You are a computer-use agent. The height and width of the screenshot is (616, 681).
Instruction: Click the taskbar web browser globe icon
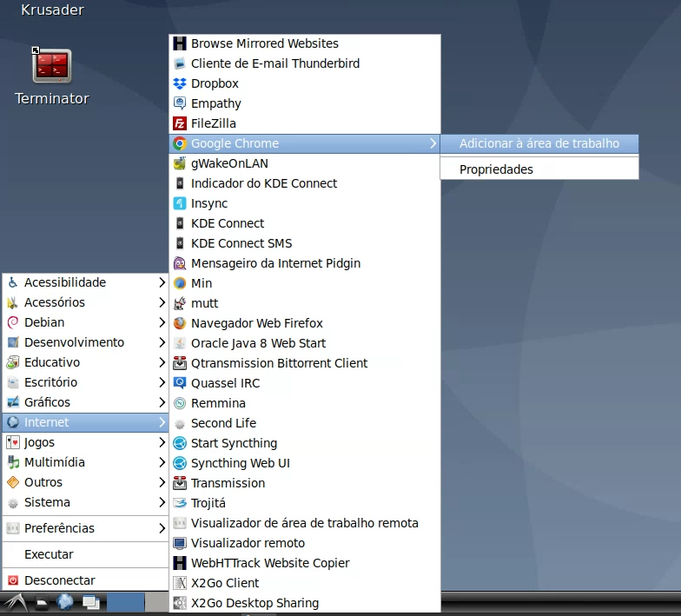[x=65, y=602]
